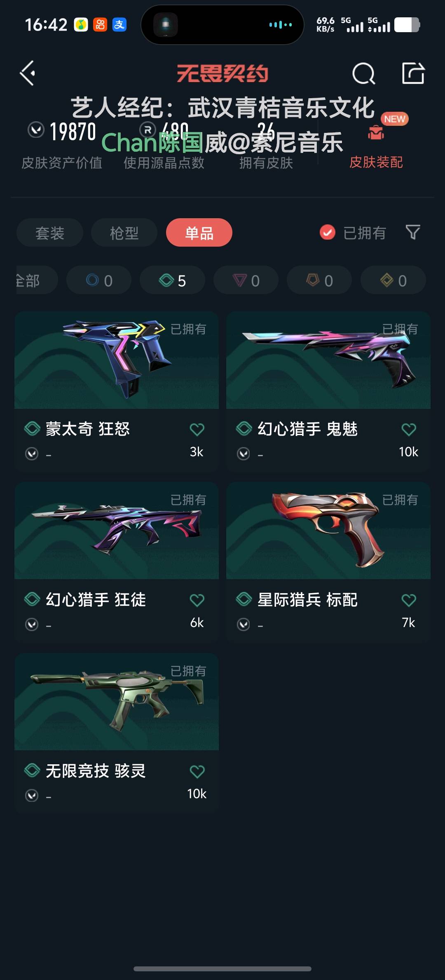
Task: Like 星际猎兵 标配 heart icon
Action: [x=409, y=600]
